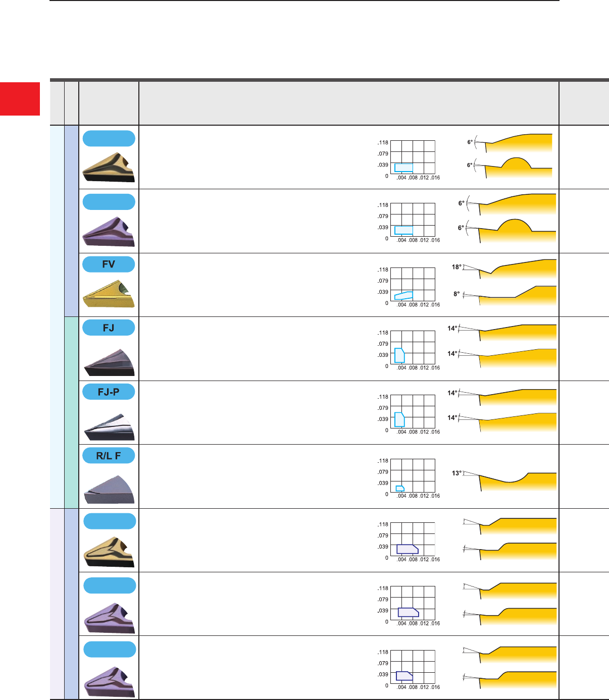Screen dimensions: 609x700
Task: Click the red section tab at left edge
Action: pyautogui.click(x=20, y=99)
